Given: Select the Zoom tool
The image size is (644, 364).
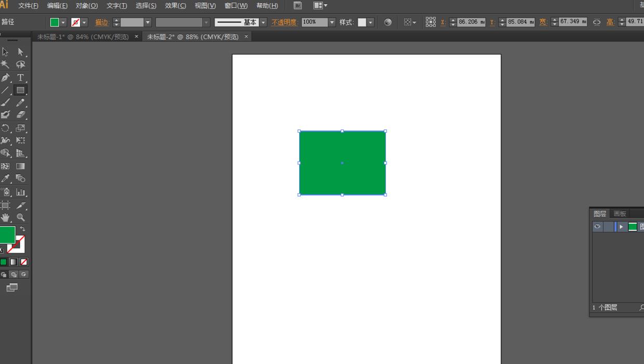Looking at the screenshot, I should pos(20,217).
